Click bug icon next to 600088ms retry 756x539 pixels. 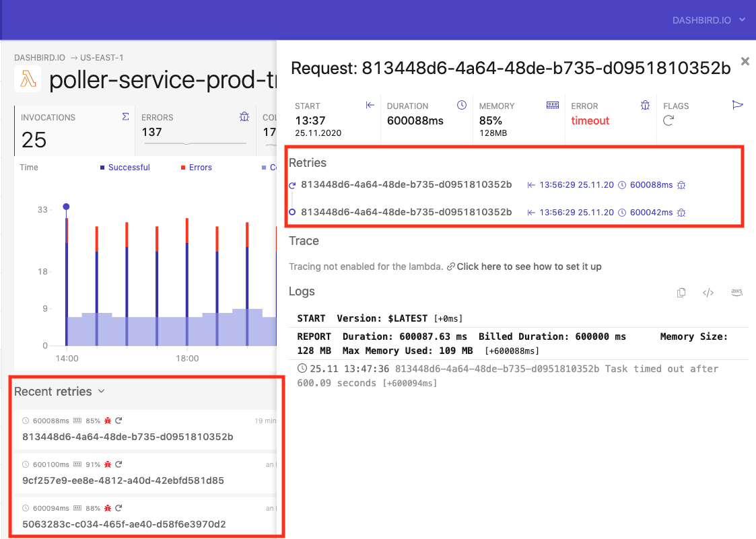(x=681, y=185)
